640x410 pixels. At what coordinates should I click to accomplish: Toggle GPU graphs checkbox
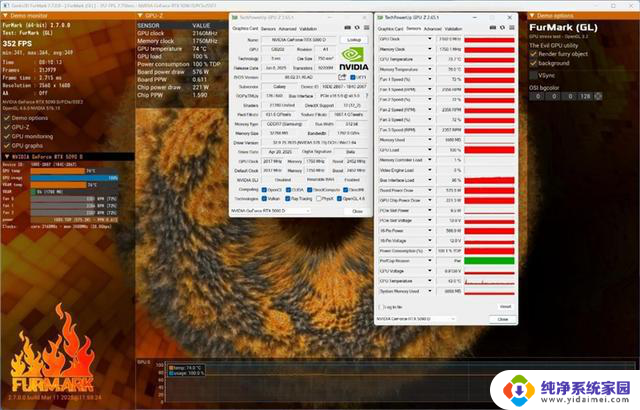(7, 146)
